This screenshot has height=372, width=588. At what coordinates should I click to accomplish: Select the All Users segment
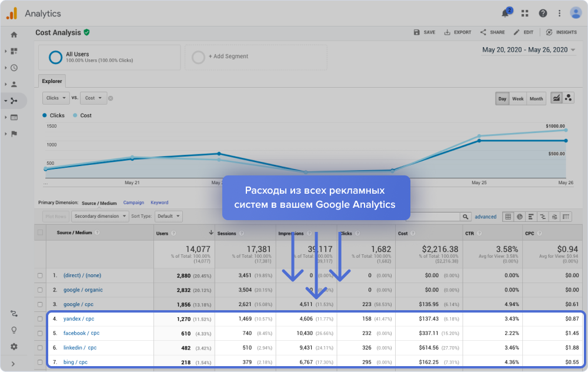point(109,57)
